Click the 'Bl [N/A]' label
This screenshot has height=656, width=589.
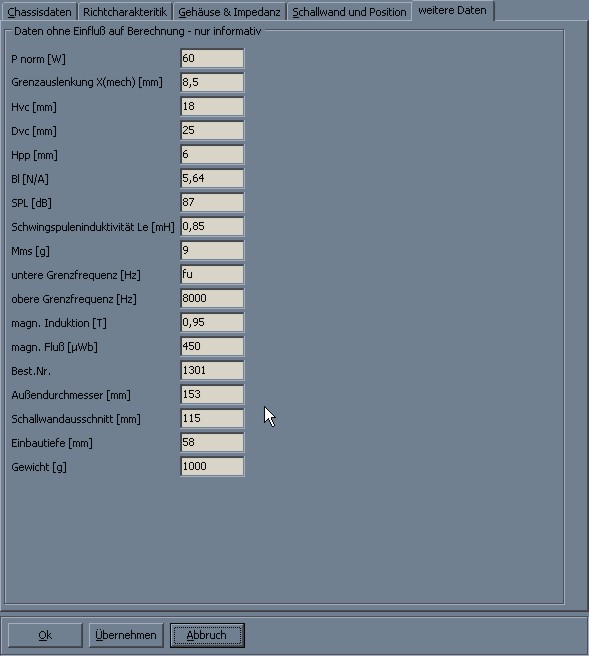pos(30,179)
